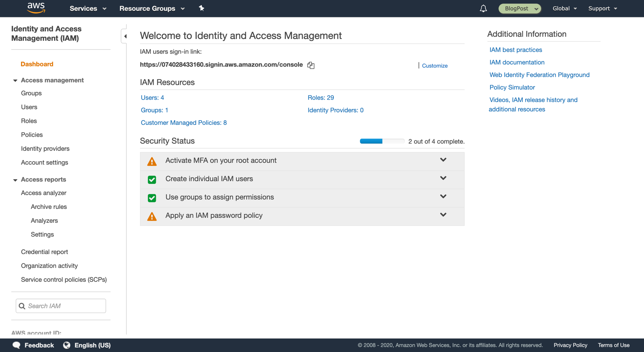The height and width of the screenshot is (352, 644).
Task: Go to the Dashboard page
Action: pyautogui.click(x=37, y=64)
